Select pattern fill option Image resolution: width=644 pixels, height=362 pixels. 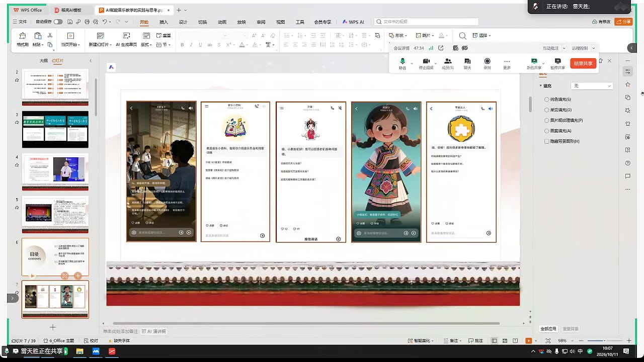pyautogui.click(x=558, y=131)
